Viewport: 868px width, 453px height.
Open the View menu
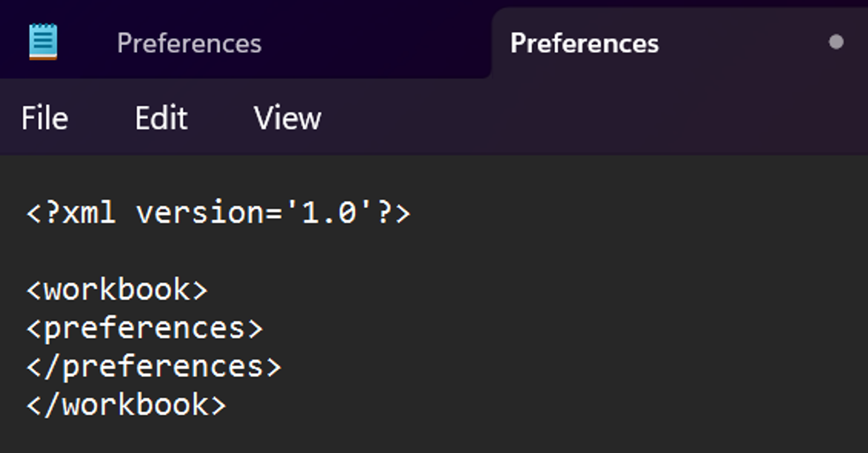[287, 118]
